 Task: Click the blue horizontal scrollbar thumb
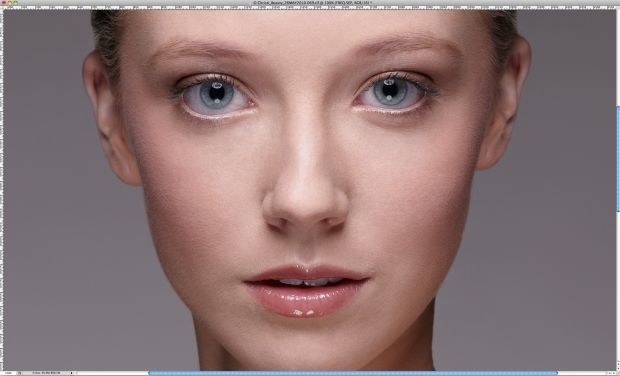[353, 373]
